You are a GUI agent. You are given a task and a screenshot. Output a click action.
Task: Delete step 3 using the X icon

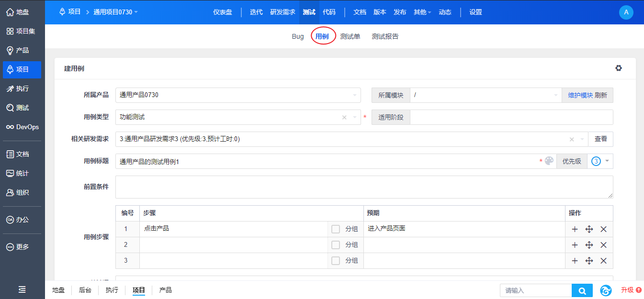(603, 261)
